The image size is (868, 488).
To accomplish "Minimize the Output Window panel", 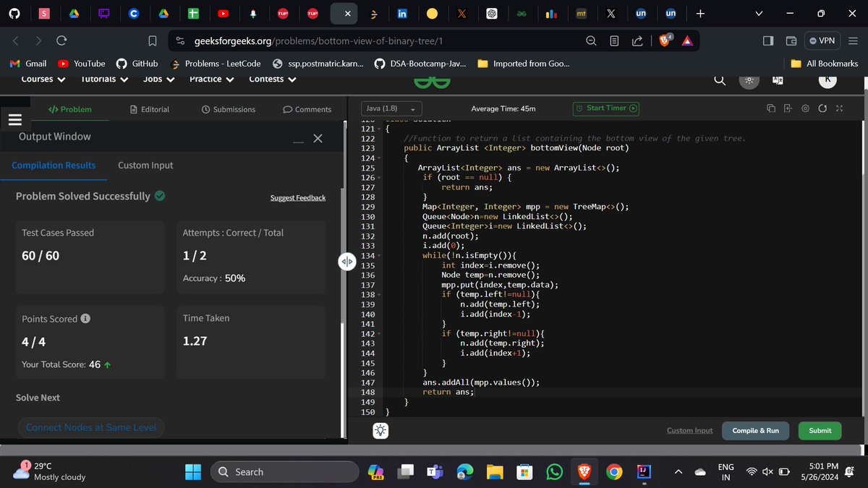I will coord(298,142).
